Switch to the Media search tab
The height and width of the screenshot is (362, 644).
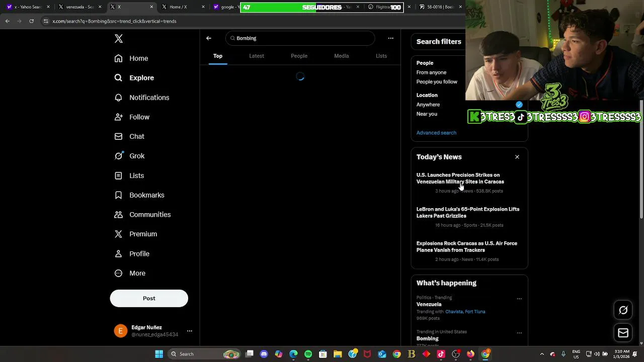tap(342, 56)
